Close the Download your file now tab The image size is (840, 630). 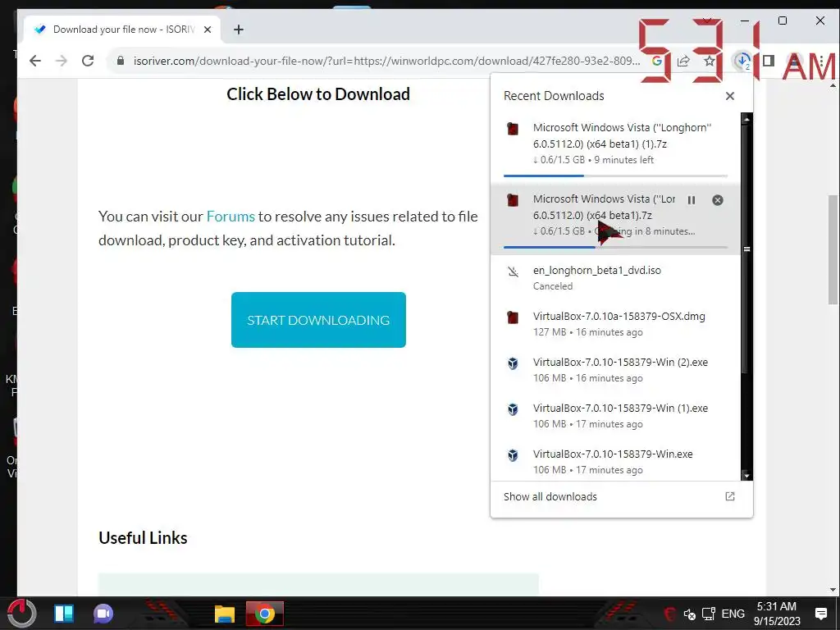click(x=208, y=30)
